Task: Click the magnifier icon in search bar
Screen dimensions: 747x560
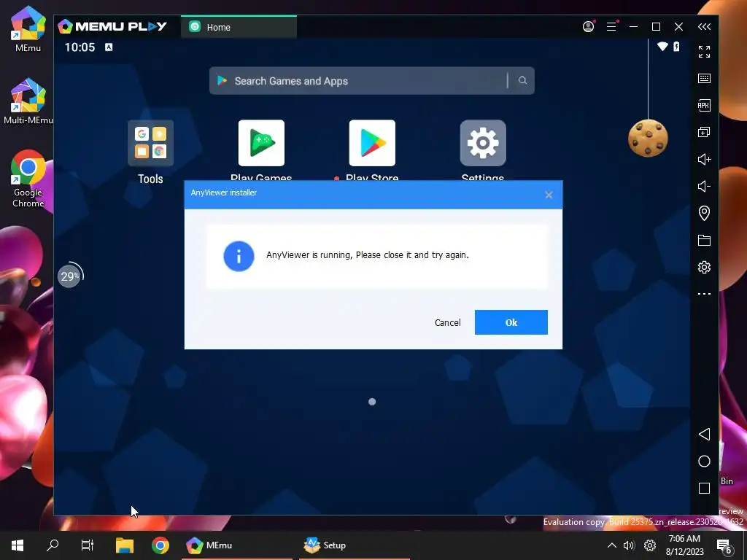Action: pyautogui.click(x=522, y=80)
